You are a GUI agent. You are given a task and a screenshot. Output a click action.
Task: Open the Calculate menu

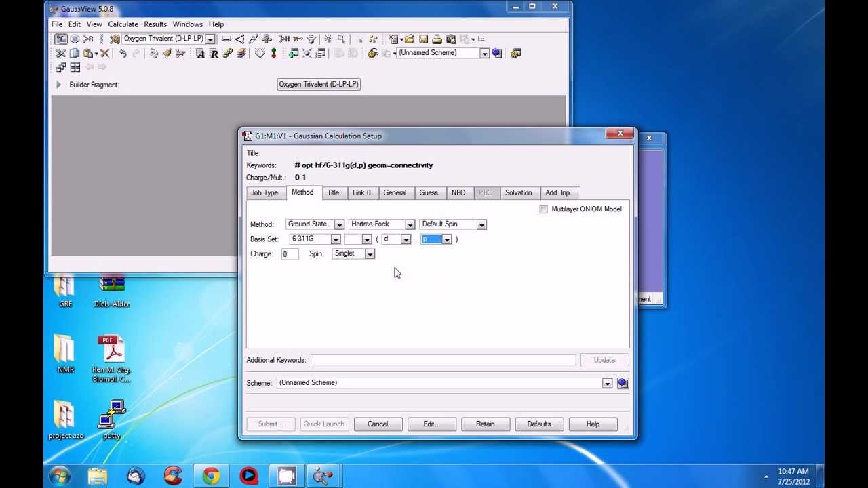[123, 24]
